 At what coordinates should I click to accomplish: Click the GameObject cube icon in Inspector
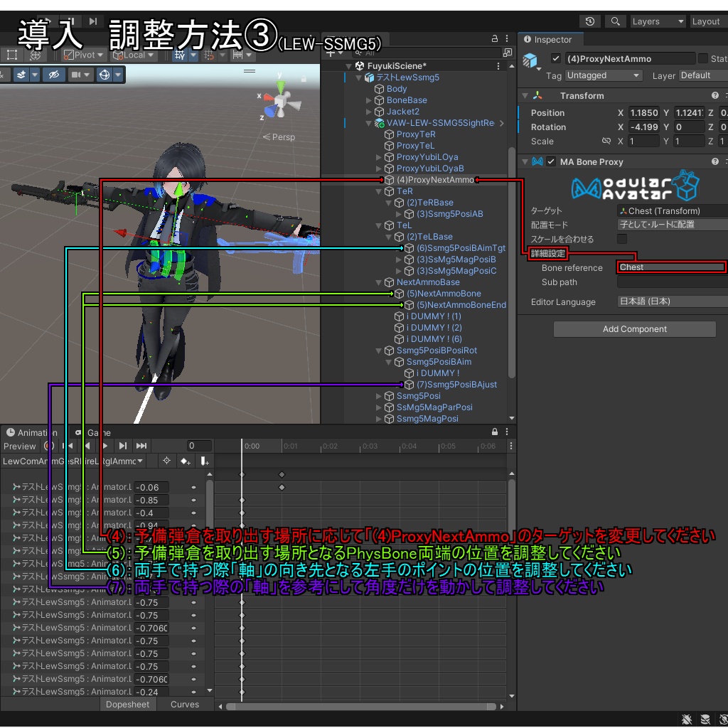click(530, 61)
